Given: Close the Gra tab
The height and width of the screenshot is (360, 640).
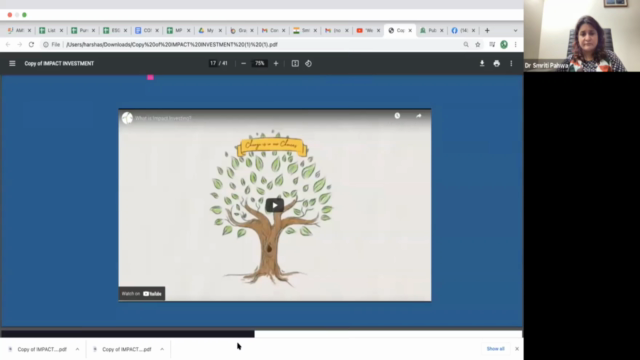Looking at the screenshot, I should [252, 31].
